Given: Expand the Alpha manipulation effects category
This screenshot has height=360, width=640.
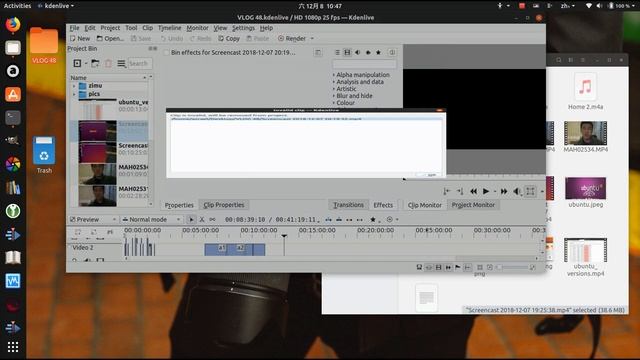Looking at the screenshot, I should pyautogui.click(x=333, y=75).
